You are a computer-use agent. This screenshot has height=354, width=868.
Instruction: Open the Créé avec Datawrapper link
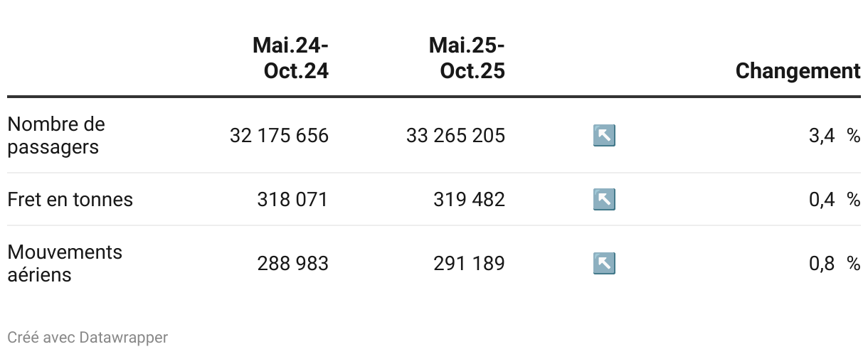88,337
